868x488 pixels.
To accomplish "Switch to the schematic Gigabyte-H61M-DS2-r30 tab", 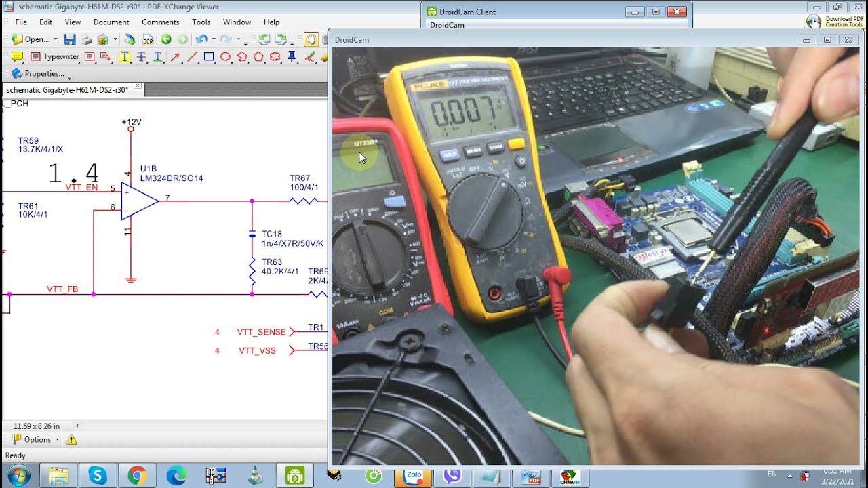I will tap(67, 90).
